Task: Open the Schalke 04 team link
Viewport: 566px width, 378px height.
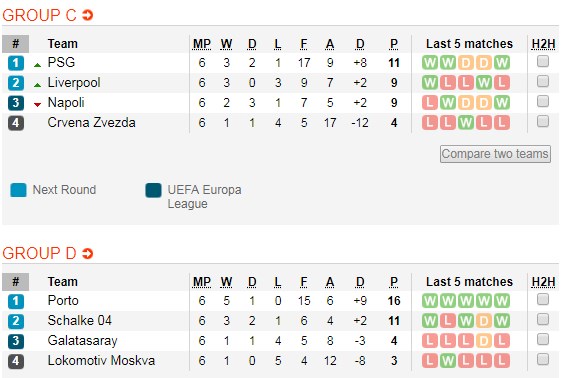Action: pyautogui.click(x=80, y=320)
